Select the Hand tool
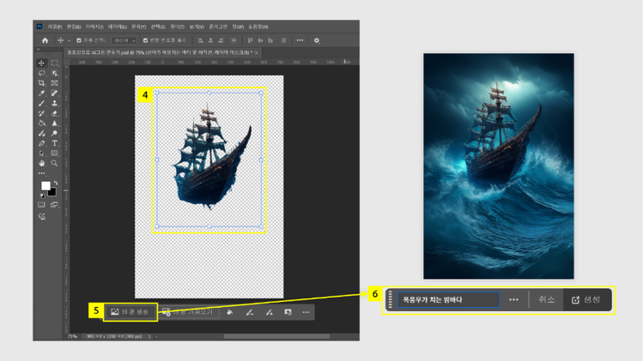The width and height of the screenshot is (644, 361). click(x=41, y=163)
